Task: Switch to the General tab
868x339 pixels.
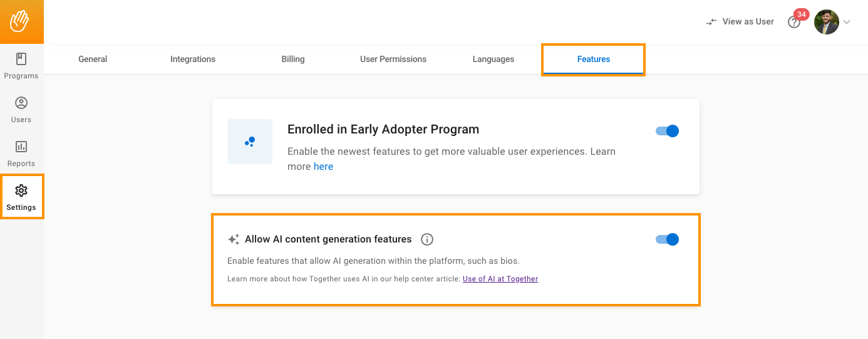Action: (x=93, y=59)
